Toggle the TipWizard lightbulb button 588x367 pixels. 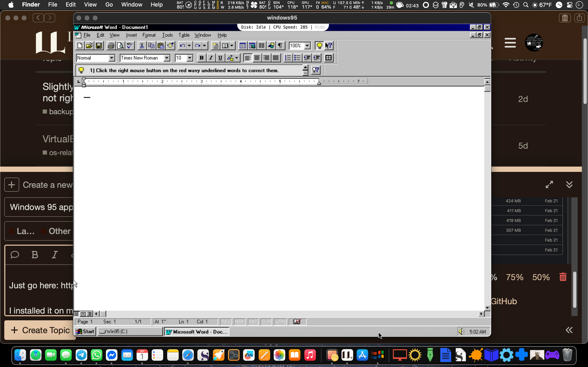[x=319, y=46]
